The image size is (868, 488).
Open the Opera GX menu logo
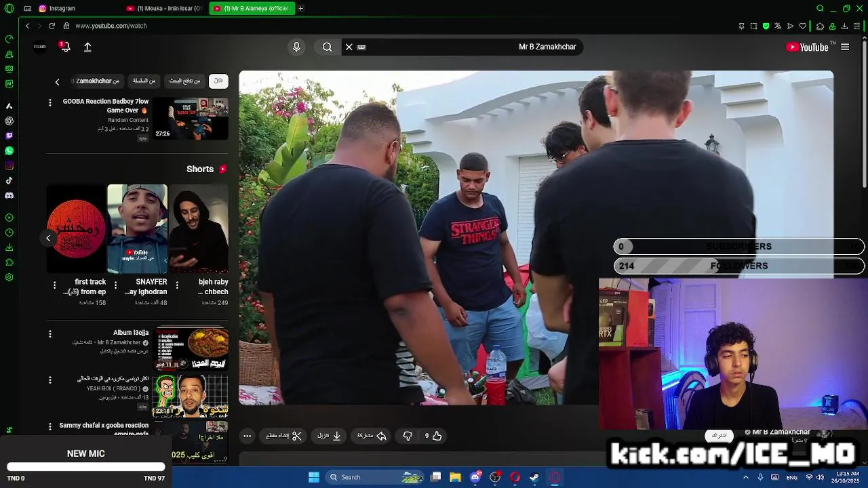click(x=9, y=8)
